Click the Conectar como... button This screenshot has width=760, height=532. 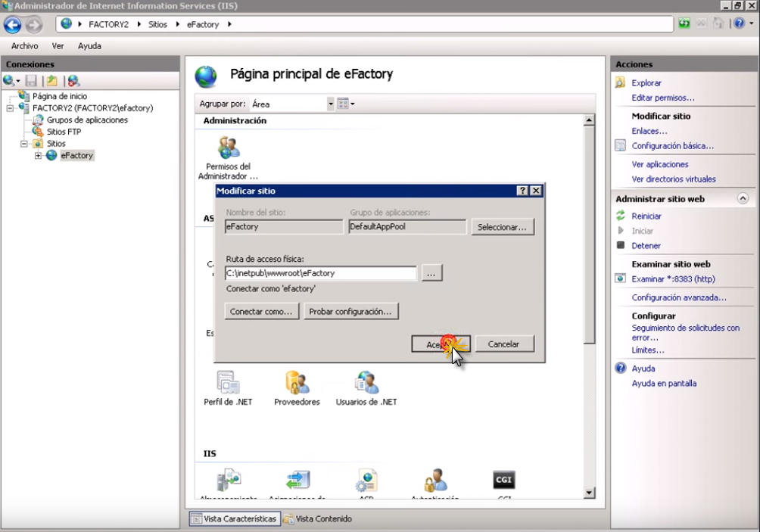(x=261, y=312)
